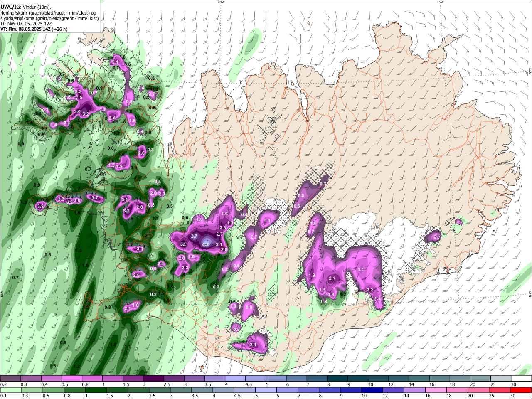Image resolution: width=532 pixels, height=399 pixels.
Task: Click the '0.2' label in the upper legend
Action: 3,384
